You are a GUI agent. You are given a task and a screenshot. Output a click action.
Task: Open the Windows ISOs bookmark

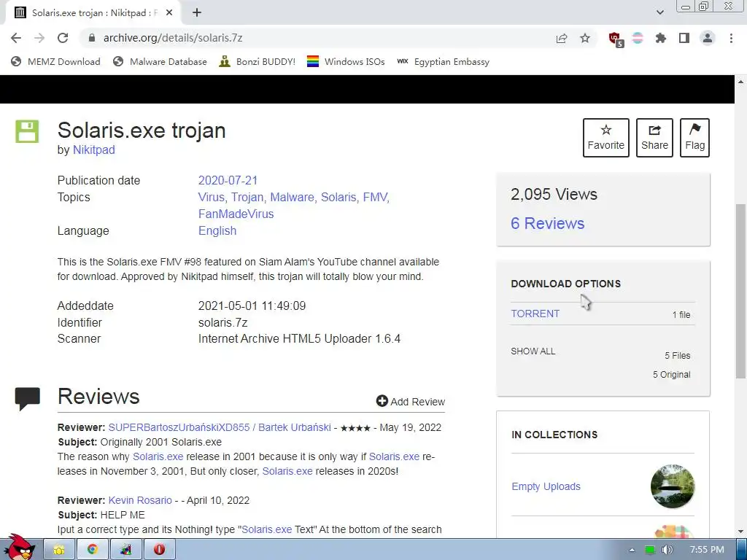(x=346, y=62)
